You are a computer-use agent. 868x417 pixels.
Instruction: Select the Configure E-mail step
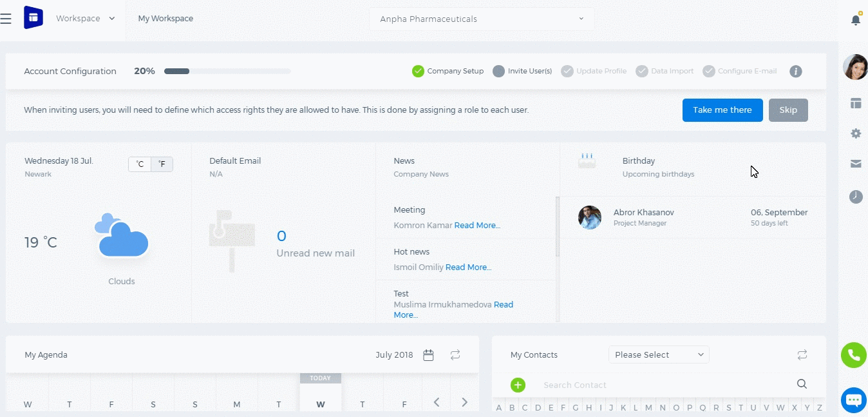(x=740, y=72)
